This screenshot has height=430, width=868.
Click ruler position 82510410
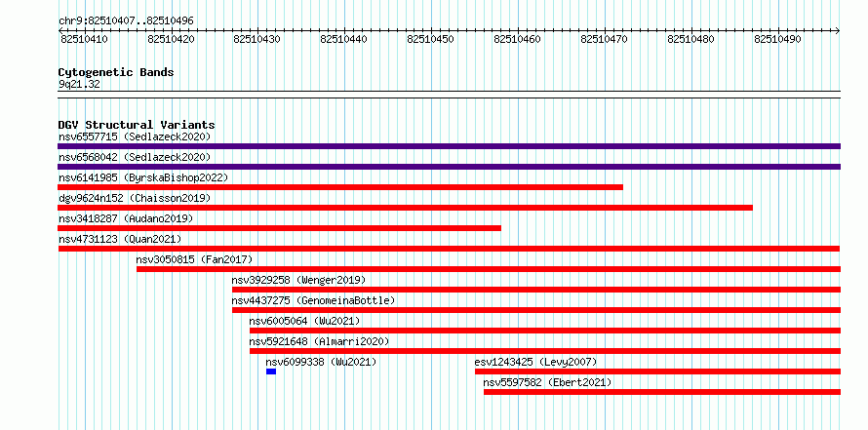tap(84, 39)
